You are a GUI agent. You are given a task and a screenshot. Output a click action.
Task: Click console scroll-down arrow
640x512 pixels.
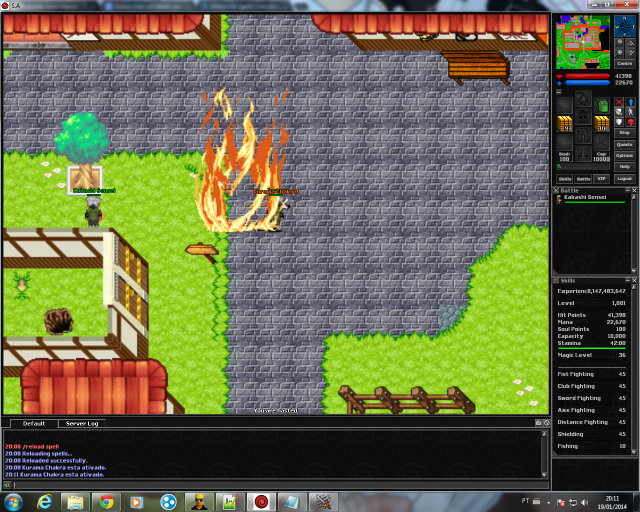(544, 475)
